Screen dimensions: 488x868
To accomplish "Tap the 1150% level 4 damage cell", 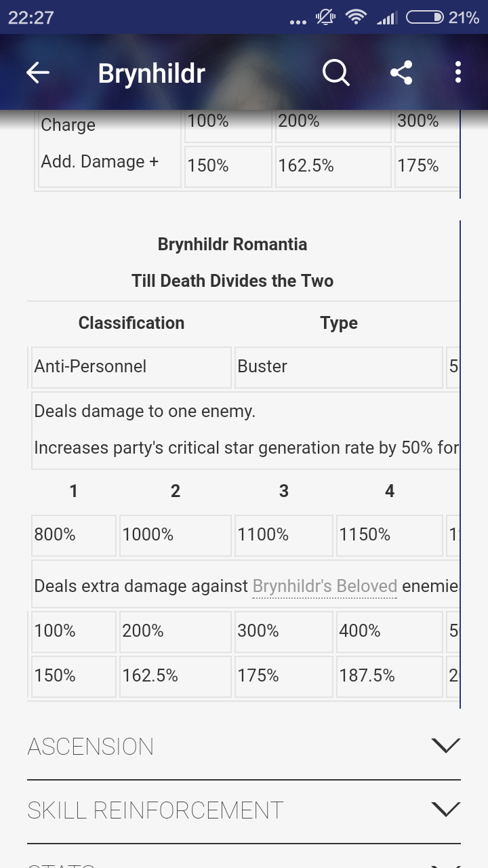I will [389, 535].
